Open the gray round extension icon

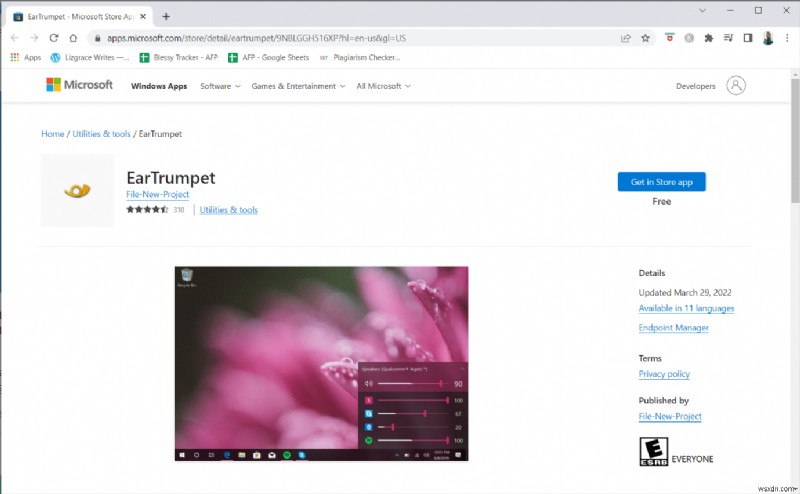point(689,38)
